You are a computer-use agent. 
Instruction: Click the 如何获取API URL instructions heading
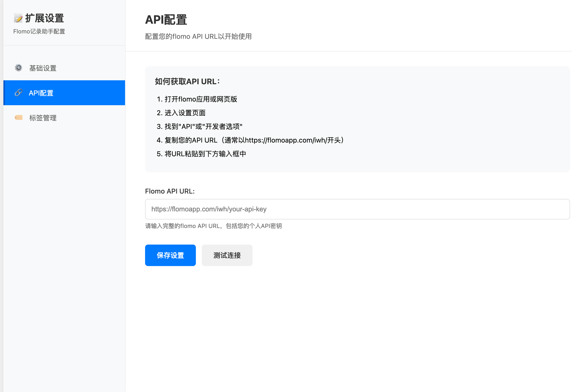pos(187,81)
